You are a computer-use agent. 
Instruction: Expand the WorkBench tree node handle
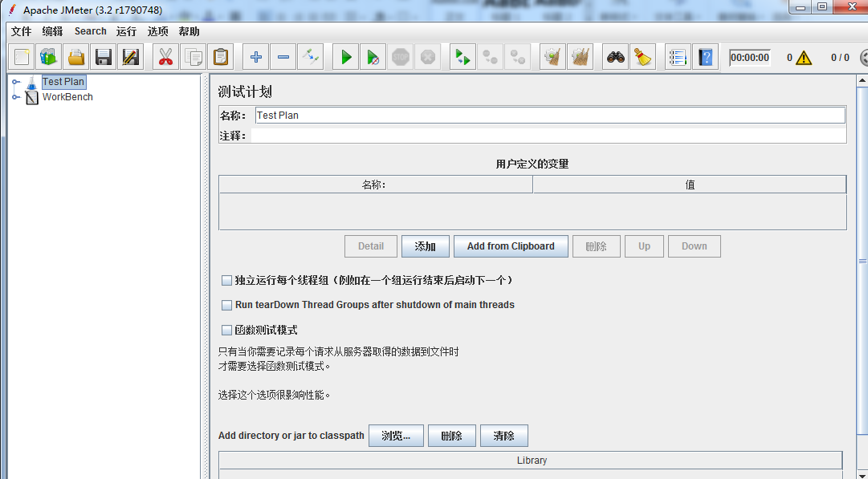pyautogui.click(x=16, y=97)
